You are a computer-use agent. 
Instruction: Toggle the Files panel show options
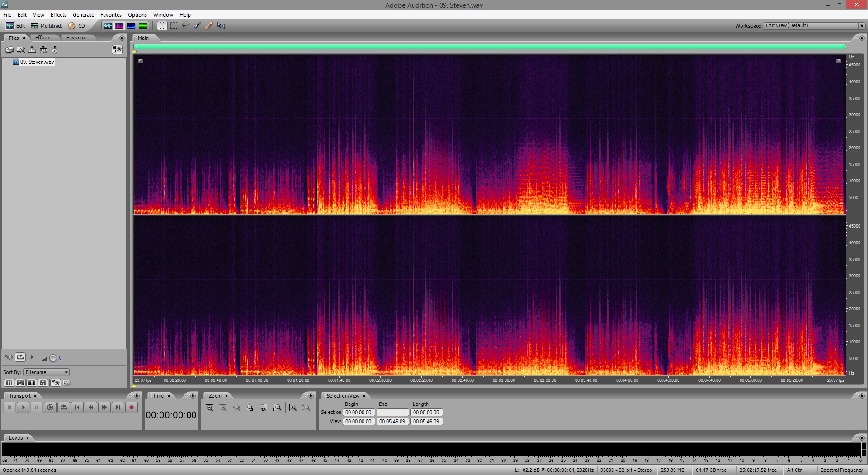(x=117, y=50)
